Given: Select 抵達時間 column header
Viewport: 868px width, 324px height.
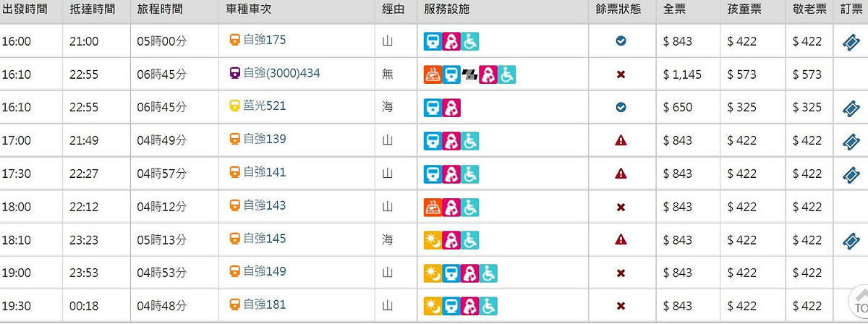Looking at the screenshot, I should 93,10.
